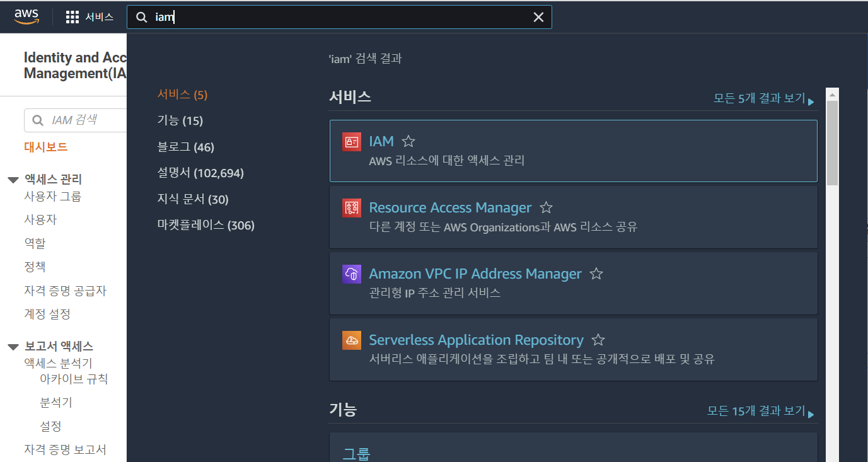The image size is (868, 462).
Task: Select the 지식 문서 (30) filter category
Action: [192, 199]
